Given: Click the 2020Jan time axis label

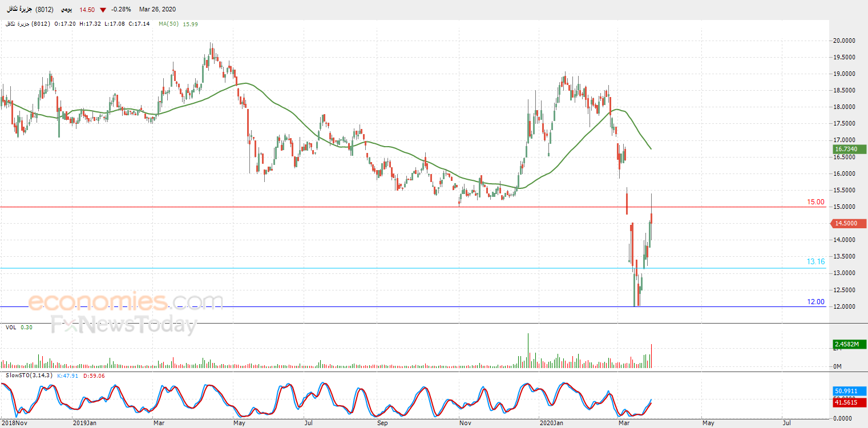Looking at the screenshot, I should click(550, 423).
